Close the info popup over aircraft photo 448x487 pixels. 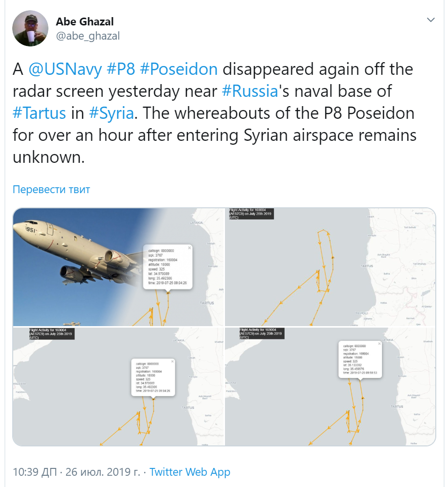click(190, 248)
